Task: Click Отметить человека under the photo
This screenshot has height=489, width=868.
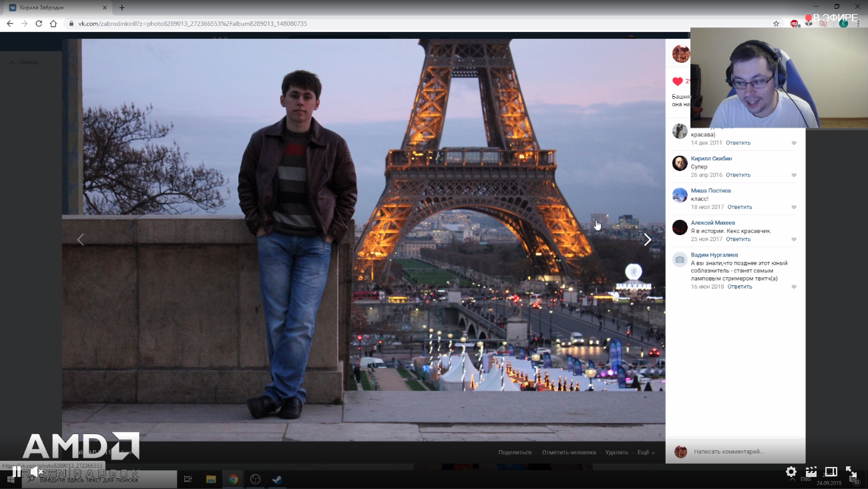Action: [x=569, y=452]
